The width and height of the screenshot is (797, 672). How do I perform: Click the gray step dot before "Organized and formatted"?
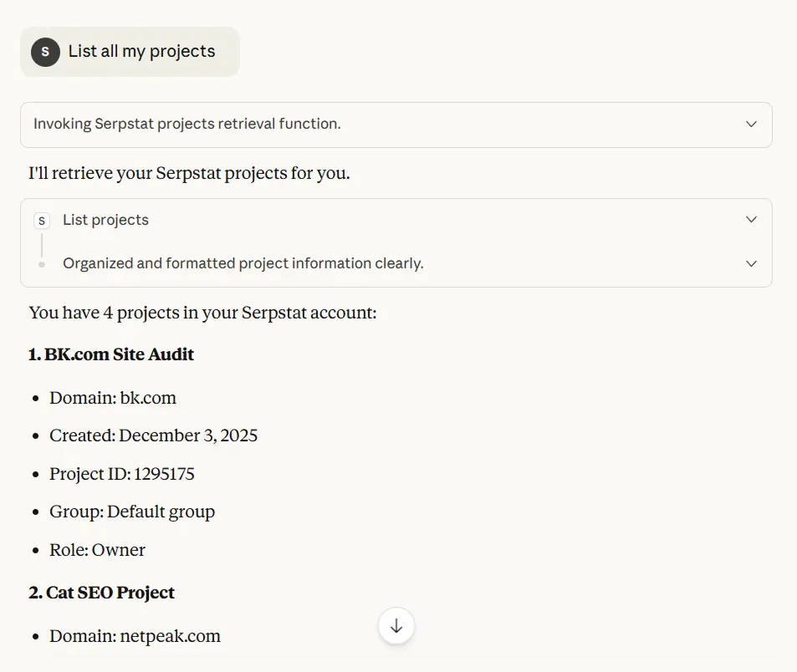click(x=42, y=263)
